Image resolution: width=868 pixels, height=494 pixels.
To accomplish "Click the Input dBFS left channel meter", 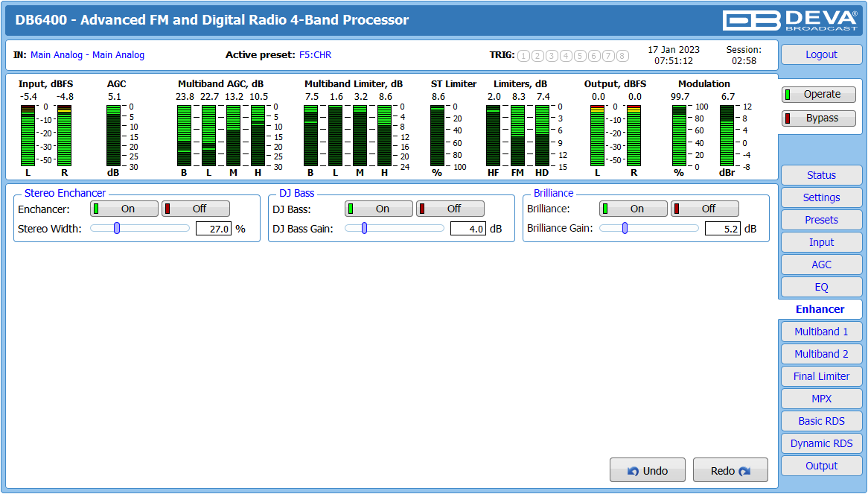I will pyautogui.click(x=28, y=136).
